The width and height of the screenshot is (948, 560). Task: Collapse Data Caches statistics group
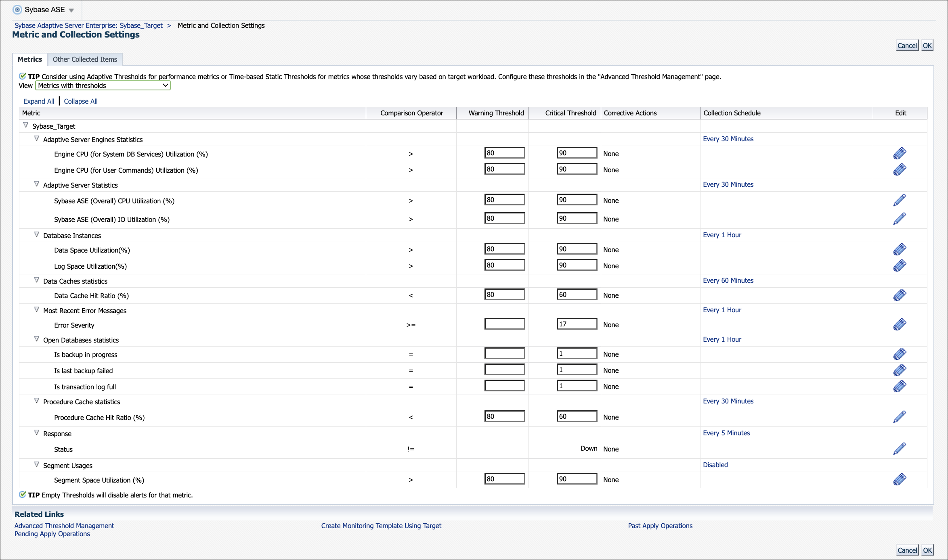click(x=37, y=280)
